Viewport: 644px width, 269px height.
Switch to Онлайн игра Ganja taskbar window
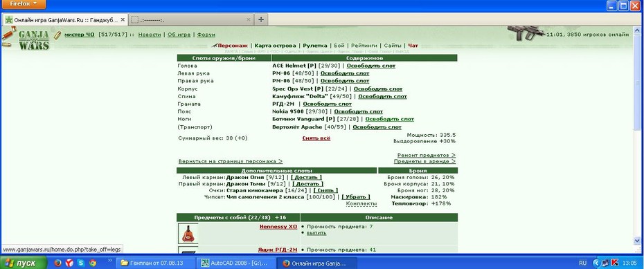[x=316, y=263]
